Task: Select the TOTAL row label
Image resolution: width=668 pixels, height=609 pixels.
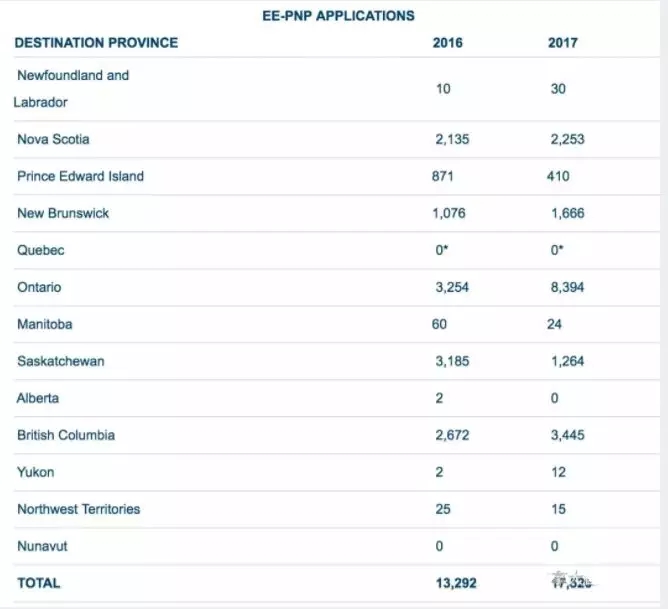Action: (39, 583)
